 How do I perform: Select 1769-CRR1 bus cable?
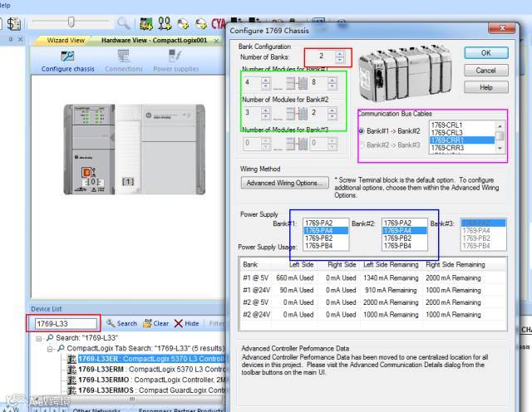pyautogui.click(x=462, y=140)
